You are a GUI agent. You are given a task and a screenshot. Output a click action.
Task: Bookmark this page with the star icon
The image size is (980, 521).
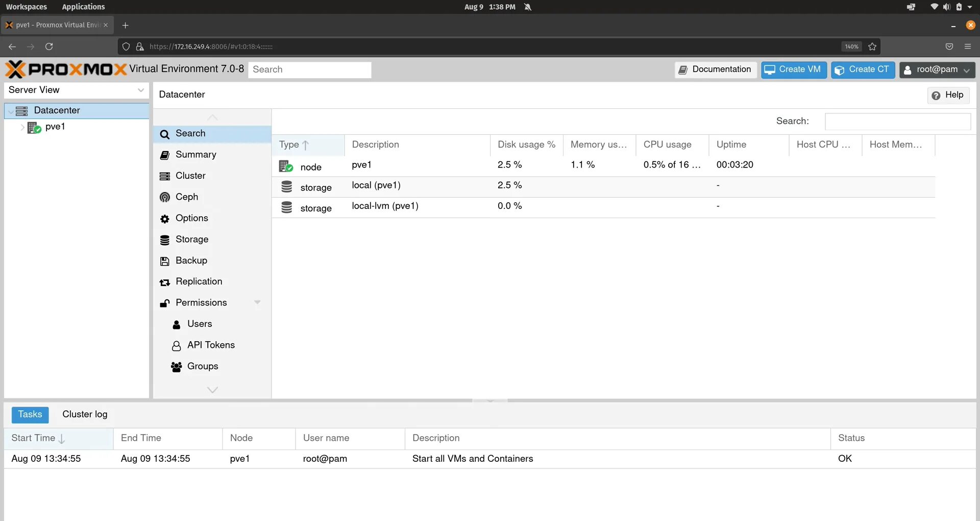coord(872,46)
